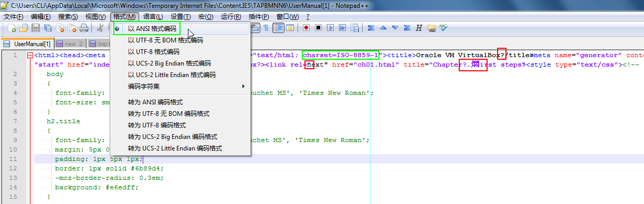Toggle show all characters pilcrow icon
The image size is (644, 204).
[x=266, y=28]
